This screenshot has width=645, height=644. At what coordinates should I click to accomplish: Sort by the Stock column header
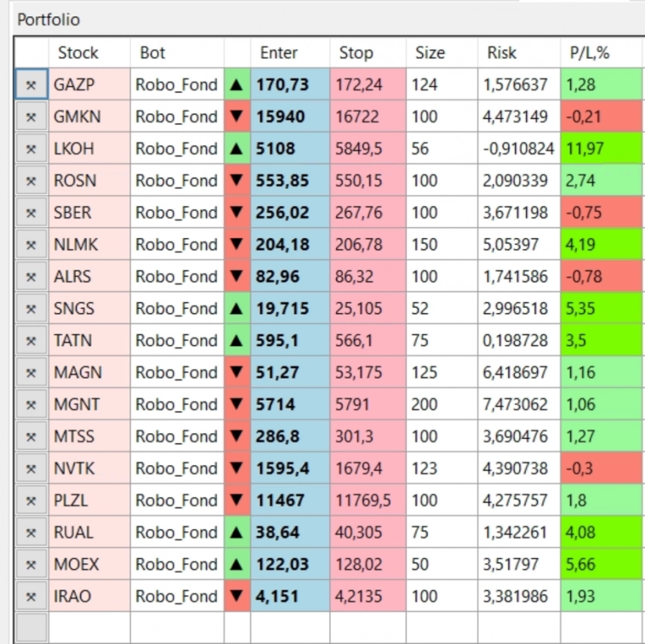pyautogui.click(x=78, y=53)
